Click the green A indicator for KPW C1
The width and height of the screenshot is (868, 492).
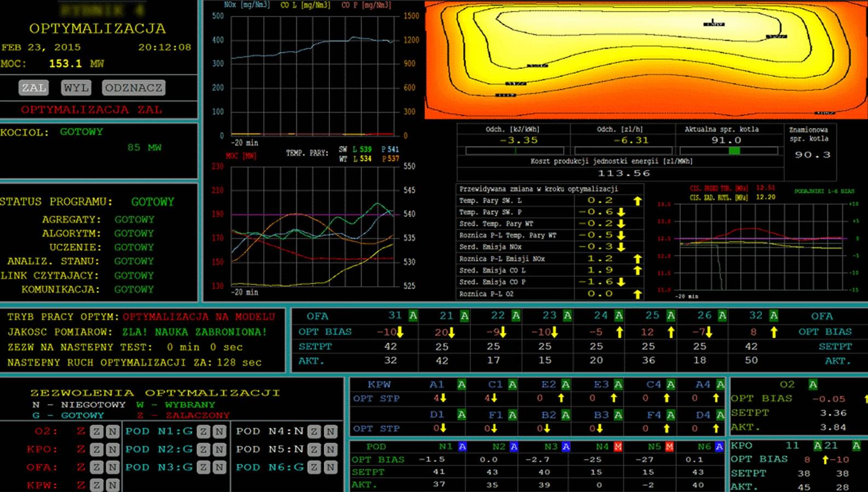coord(512,385)
